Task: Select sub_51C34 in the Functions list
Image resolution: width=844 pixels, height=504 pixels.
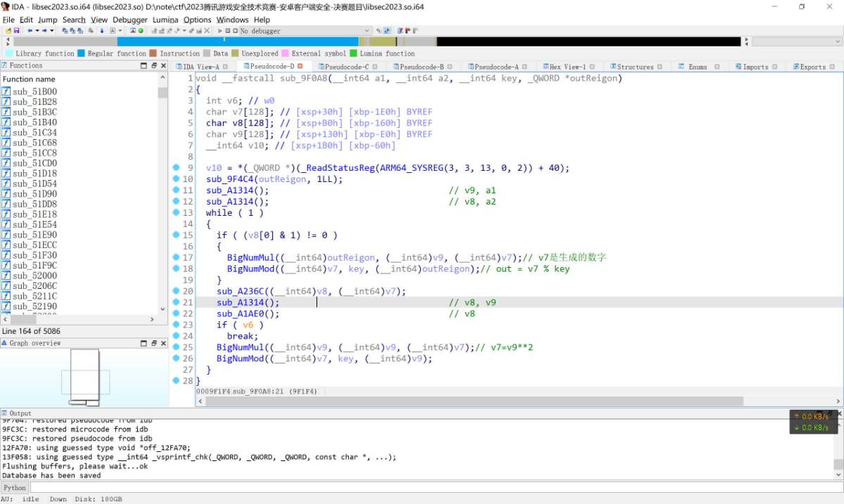Action: 34,132
